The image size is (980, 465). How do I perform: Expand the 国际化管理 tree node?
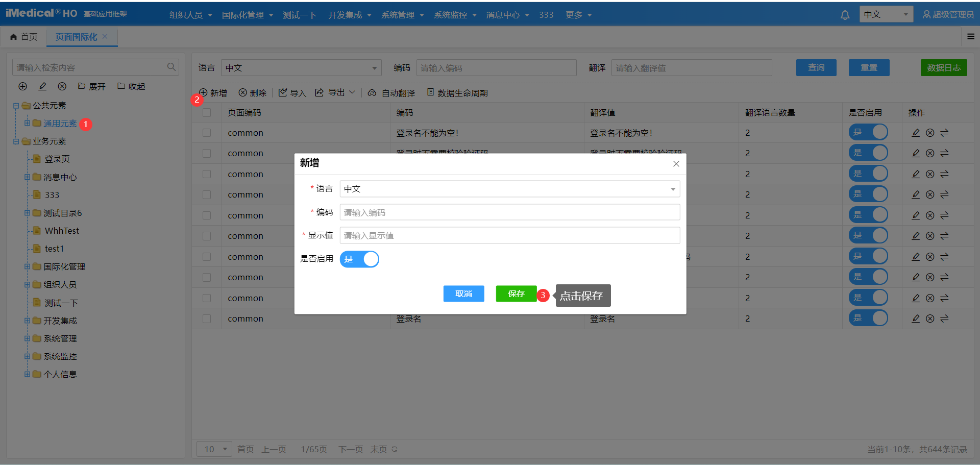(27, 266)
